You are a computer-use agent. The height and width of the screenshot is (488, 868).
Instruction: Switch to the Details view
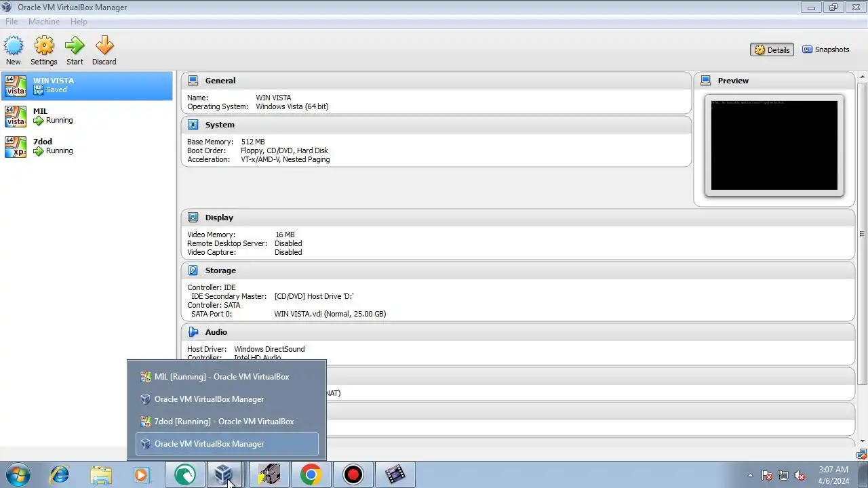[772, 49]
